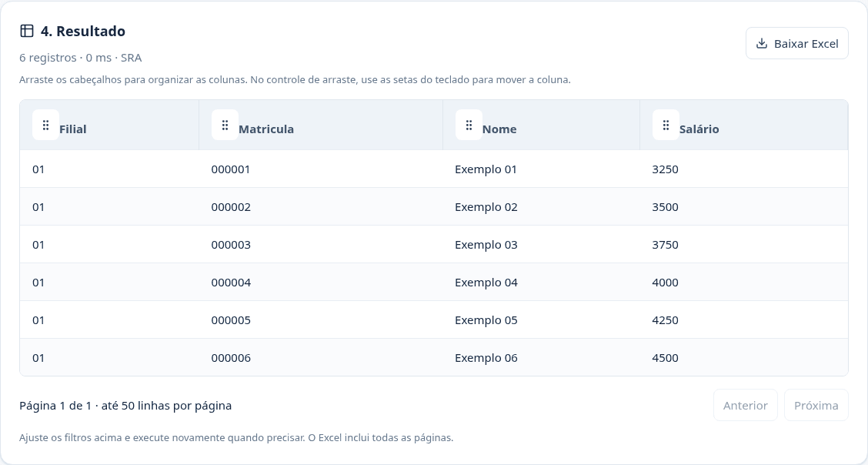Click the table icon beside 4. Resultado
This screenshot has width=868, height=465.
point(27,31)
